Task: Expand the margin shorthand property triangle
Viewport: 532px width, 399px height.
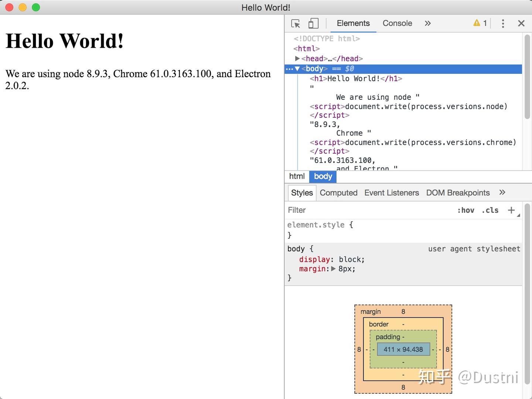Action: tap(333, 269)
